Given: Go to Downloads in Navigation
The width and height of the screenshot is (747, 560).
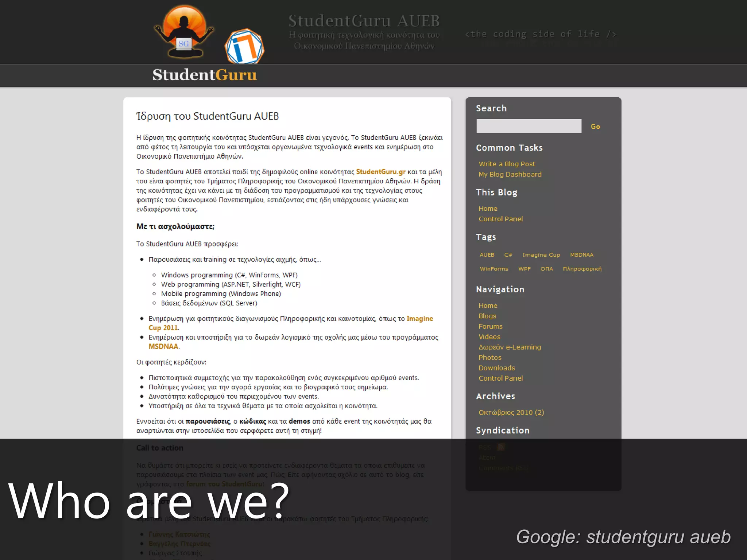Looking at the screenshot, I should [496, 368].
